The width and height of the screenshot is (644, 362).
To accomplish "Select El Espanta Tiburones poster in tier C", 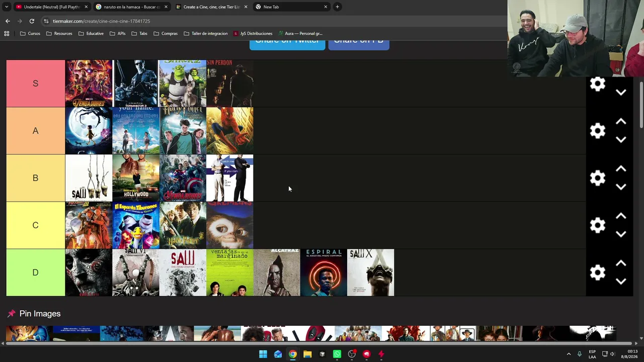I will (x=136, y=225).
